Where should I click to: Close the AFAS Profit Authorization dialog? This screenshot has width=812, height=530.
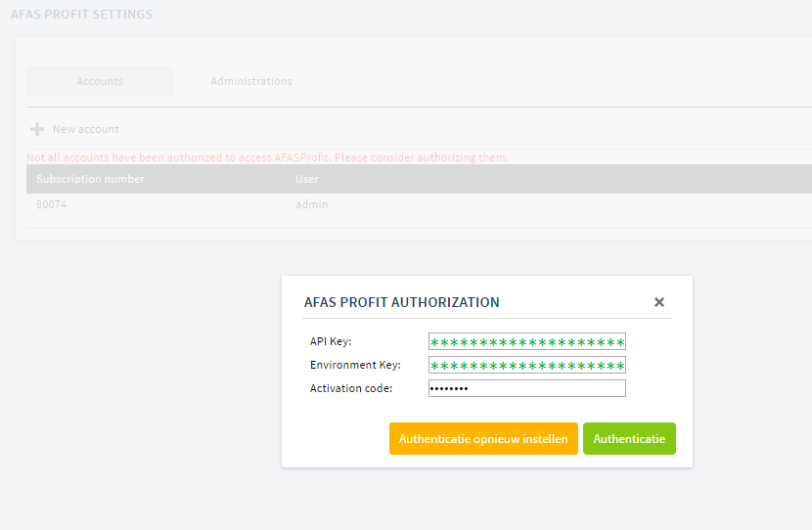click(658, 302)
